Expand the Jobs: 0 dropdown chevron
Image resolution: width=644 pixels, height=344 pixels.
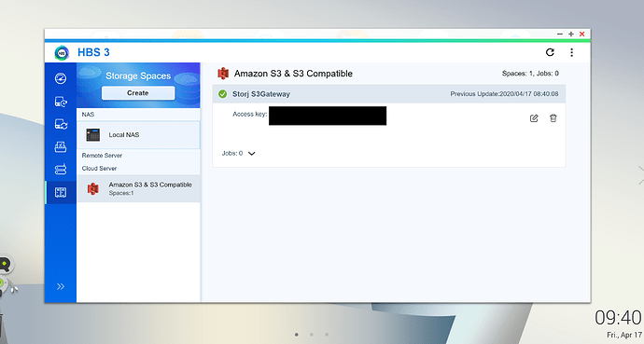(x=251, y=153)
